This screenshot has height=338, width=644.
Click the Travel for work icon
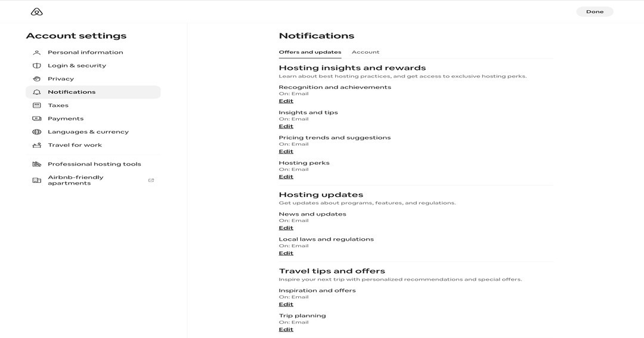click(x=37, y=145)
